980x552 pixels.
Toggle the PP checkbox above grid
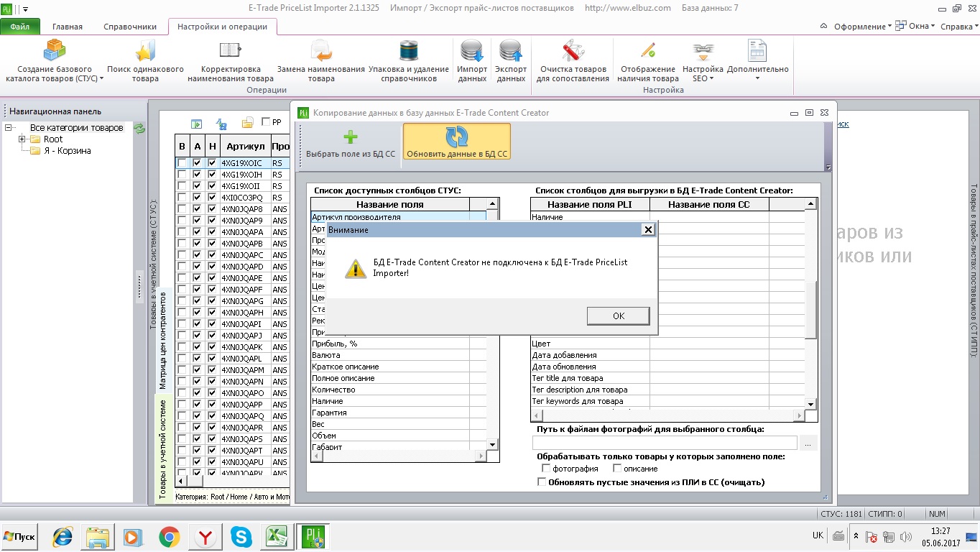[x=267, y=122]
